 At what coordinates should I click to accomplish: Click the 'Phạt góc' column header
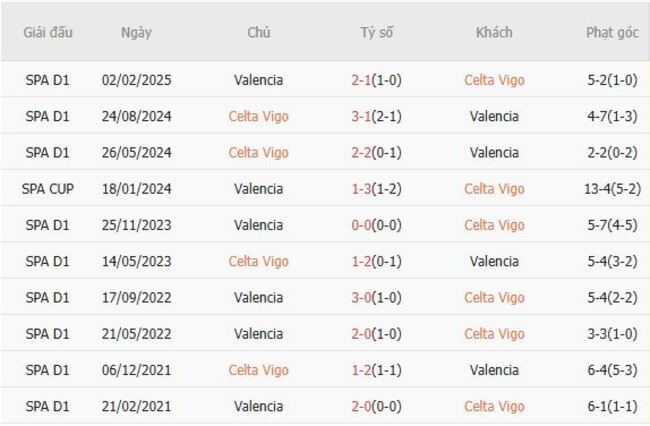point(612,32)
